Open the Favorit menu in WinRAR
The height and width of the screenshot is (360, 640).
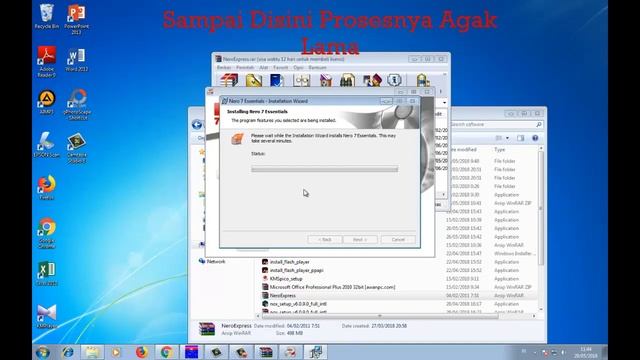pos(281,67)
